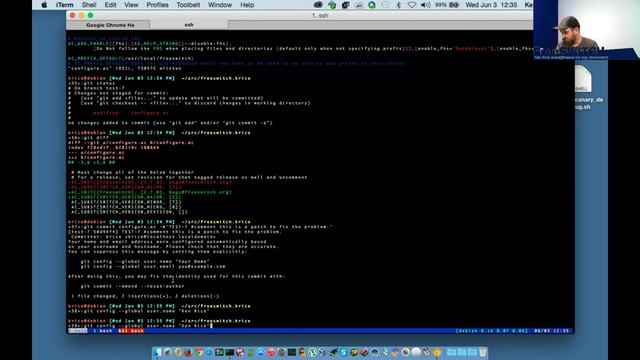The height and width of the screenshot is (360, 640).
Task: Open the Toolbelt menu
Action: coord(188,5)
